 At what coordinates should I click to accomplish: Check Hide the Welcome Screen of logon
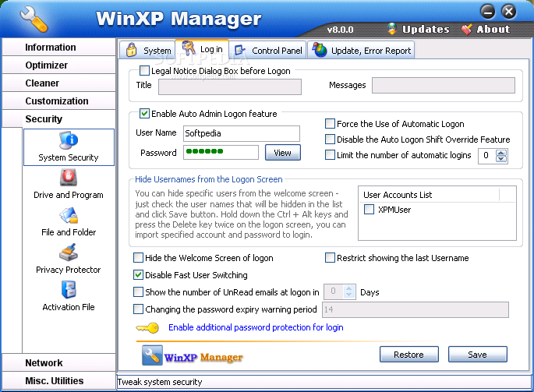(x=138, y=258)
